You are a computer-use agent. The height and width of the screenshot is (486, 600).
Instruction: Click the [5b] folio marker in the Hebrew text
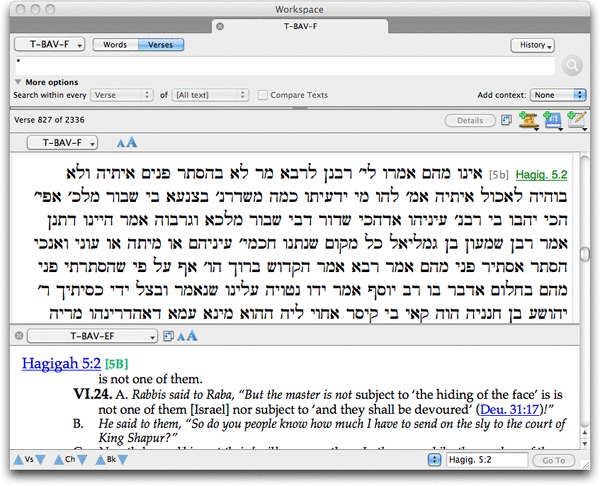[499, 175]
